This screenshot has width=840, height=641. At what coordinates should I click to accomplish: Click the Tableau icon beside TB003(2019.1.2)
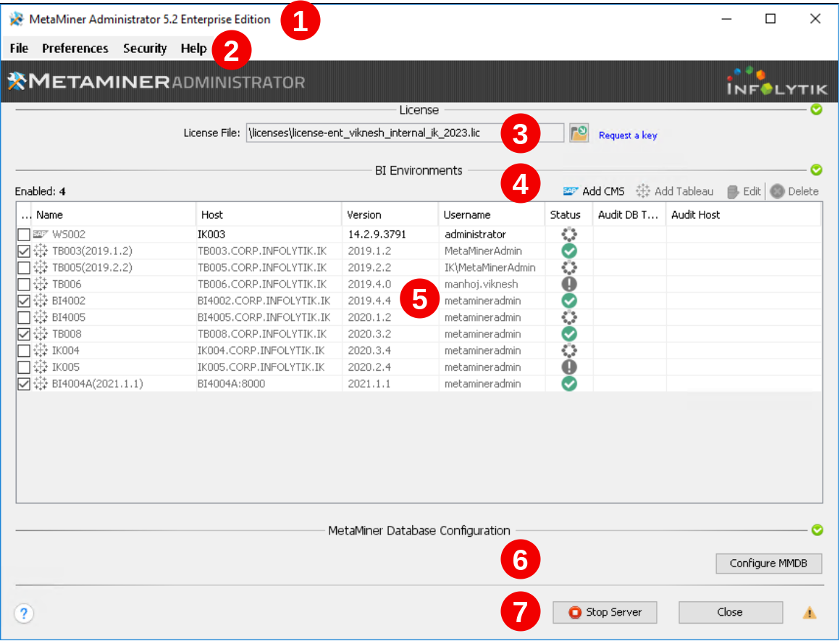click(41, 251)
